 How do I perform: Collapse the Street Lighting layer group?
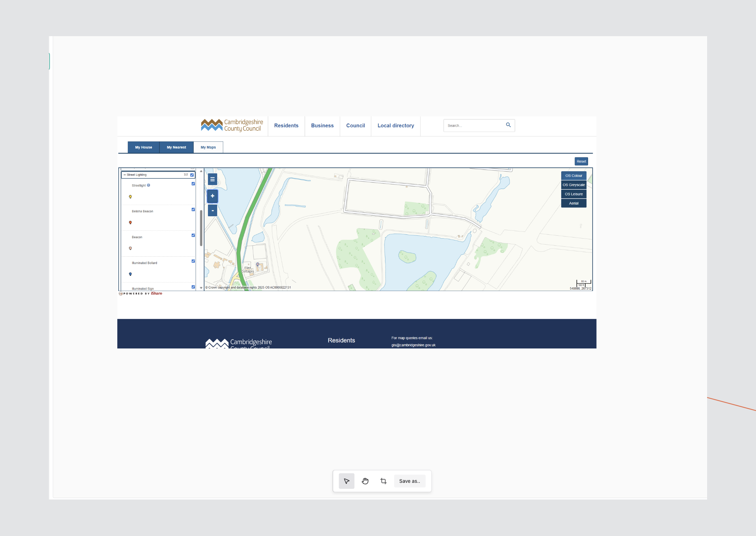[x=125, y=175]
